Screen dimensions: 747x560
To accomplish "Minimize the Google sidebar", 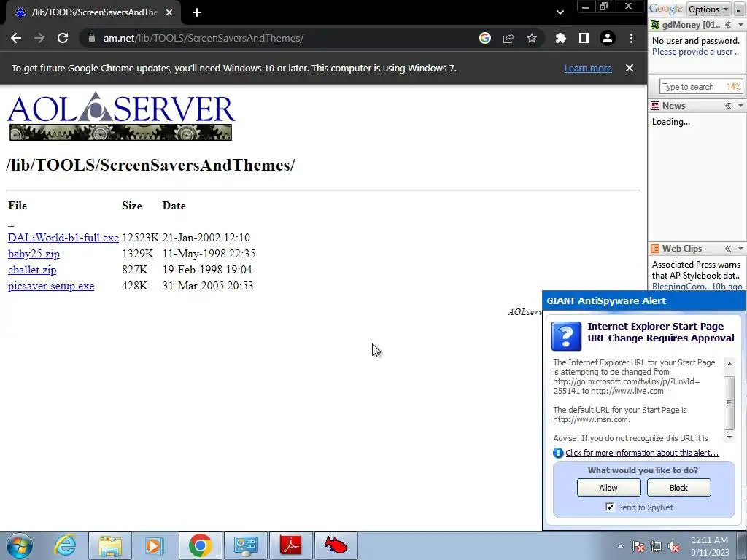I will pos(739,9).
